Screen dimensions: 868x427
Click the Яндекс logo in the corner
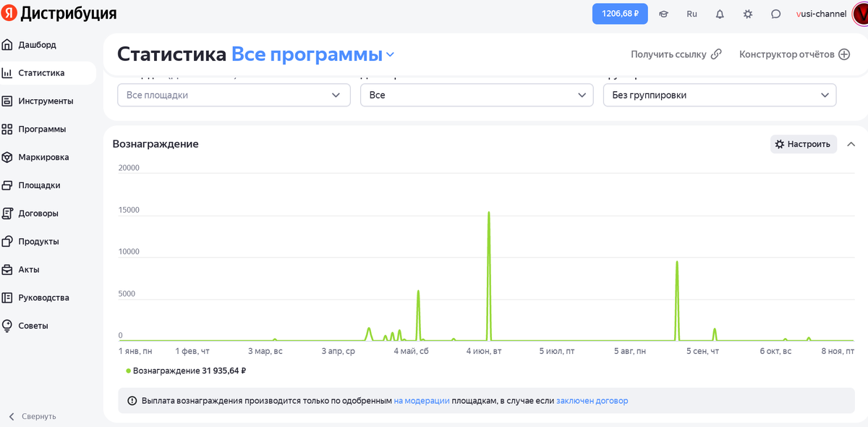click(x=9, y=13)
